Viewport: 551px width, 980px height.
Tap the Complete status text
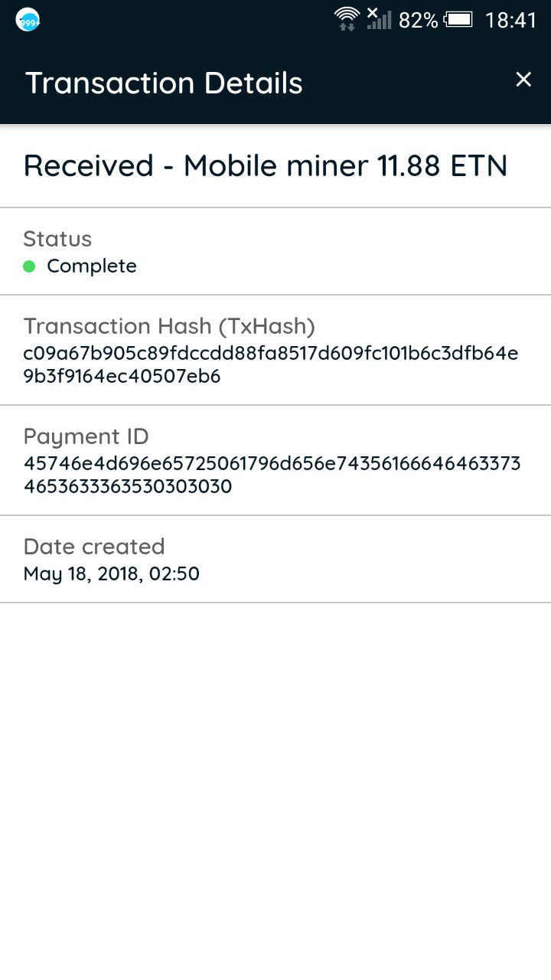[92, 266]
